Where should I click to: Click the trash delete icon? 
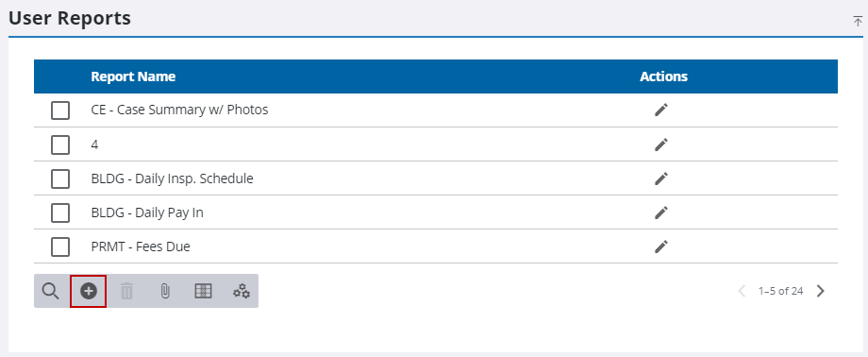[x=126, y=291]
